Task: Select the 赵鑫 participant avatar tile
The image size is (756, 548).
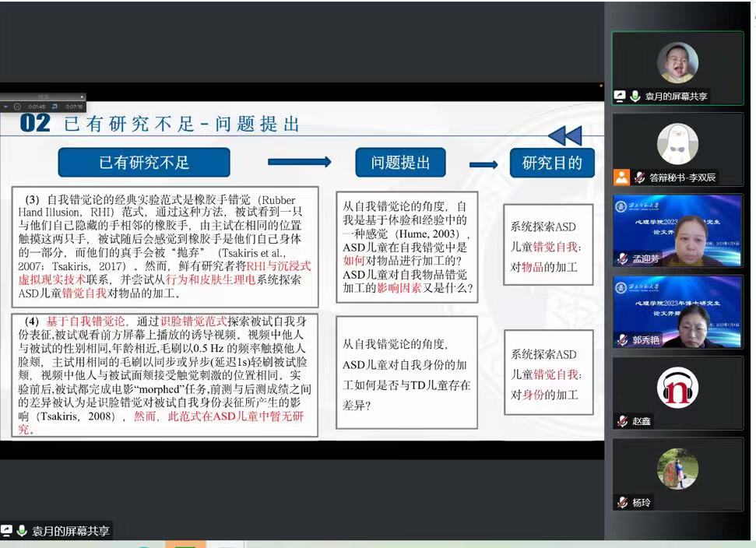Action: click(677, 387)
